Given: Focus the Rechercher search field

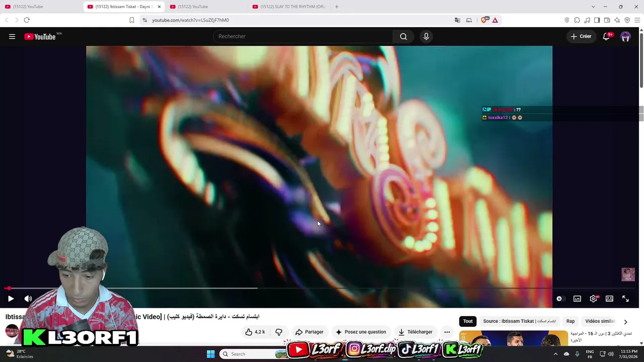Looking at the screenshot, I should pos(303,36).
